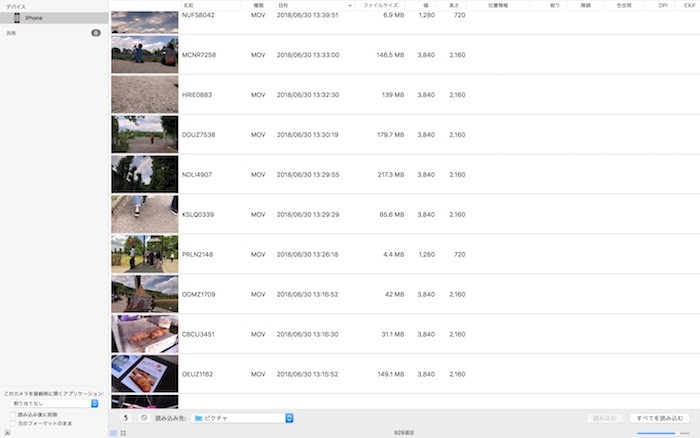
Task: Click the blue Pictures folder icon in import destination
Action: [199, 417]
